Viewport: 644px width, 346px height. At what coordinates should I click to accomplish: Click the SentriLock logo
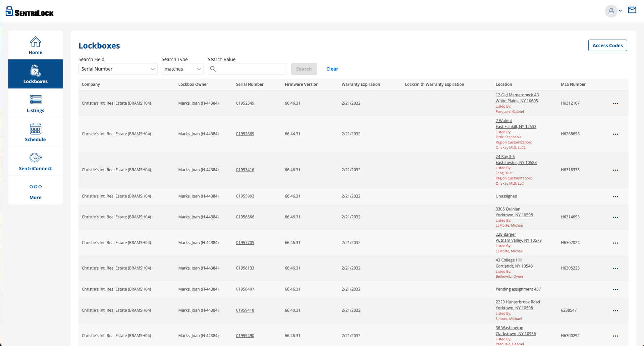coord(30,11)
